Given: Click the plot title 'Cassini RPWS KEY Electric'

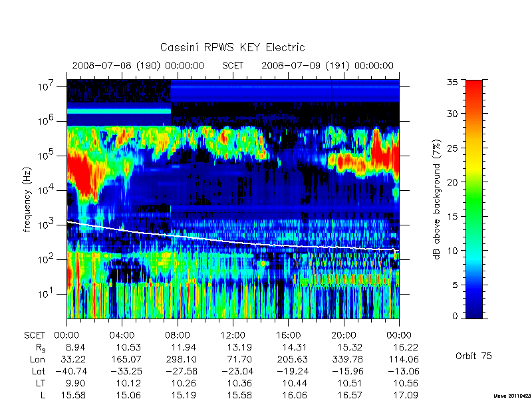Looking at the screenshot, I should [x=232, y=47].
